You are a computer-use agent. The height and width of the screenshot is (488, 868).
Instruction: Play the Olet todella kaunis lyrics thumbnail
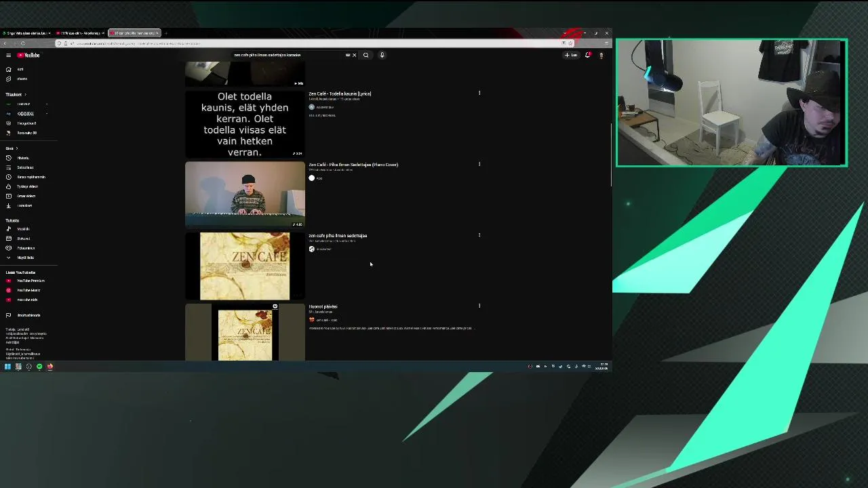tap(245, 124)
